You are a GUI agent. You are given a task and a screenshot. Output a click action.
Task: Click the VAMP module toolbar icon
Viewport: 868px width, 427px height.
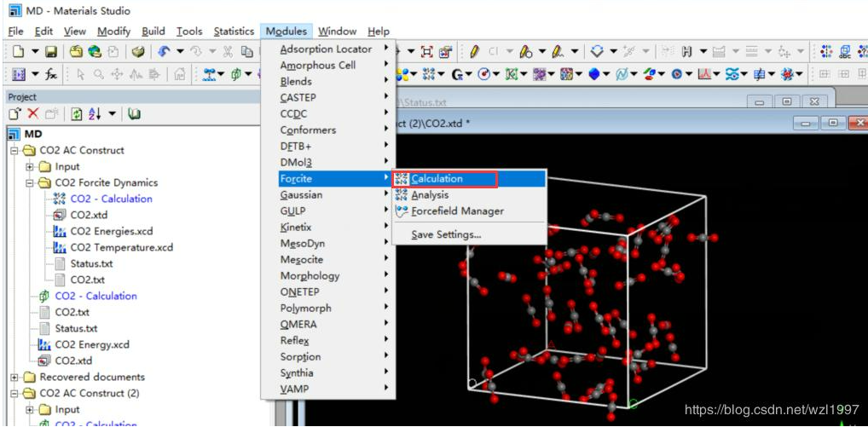pyautogui.click(x=787, y=74)
